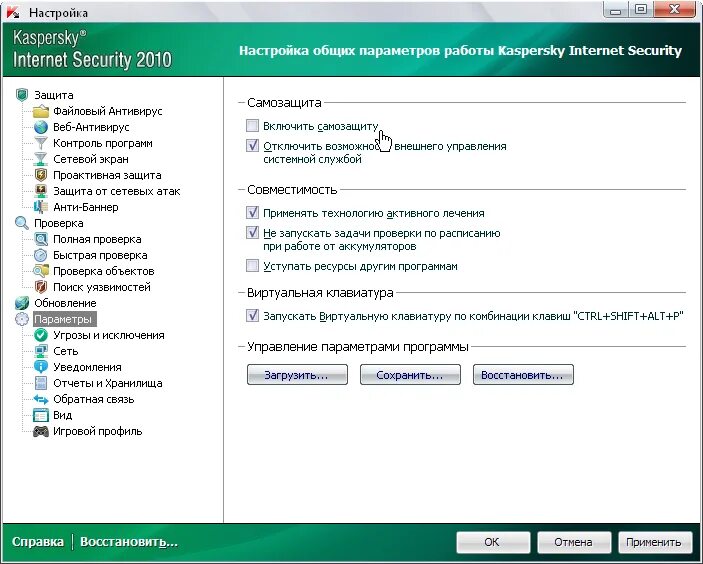Select Контроль программ section
The image size is (703, 564).
pos(103,143)
